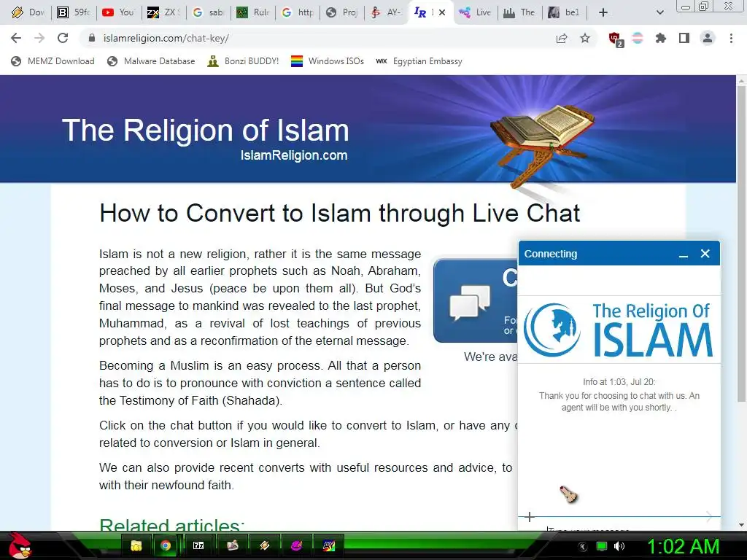The image size is (747, 560).
Task: Click the striped round extension icon
Action: 638,38
